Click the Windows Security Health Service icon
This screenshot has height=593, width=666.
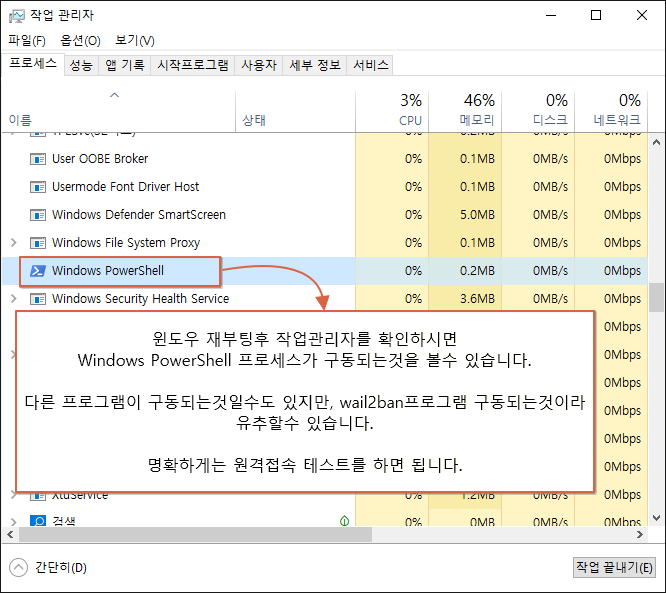click(38, 299)
